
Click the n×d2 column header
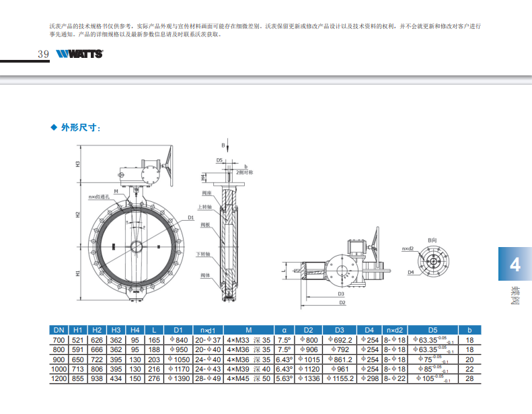click(x=394, y=330)
